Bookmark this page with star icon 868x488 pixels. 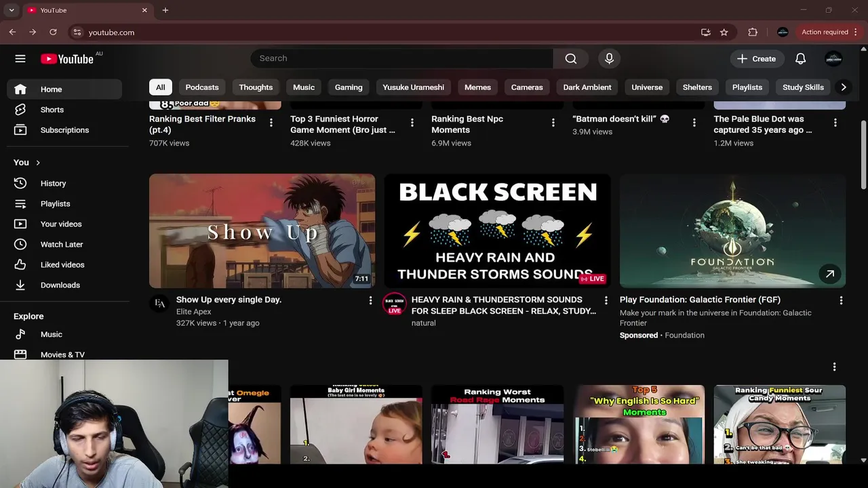point(724,32)
